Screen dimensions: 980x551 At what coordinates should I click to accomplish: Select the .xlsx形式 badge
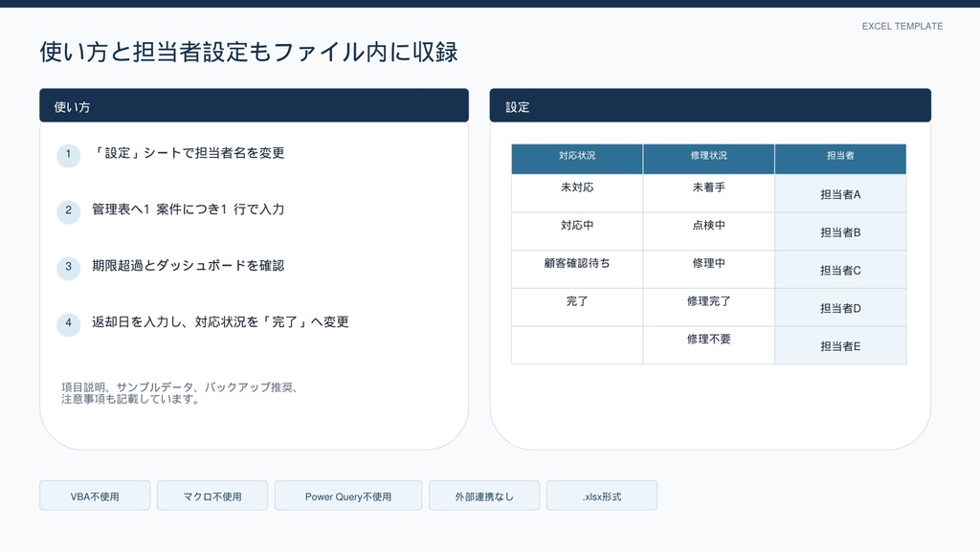click(602, 496)
